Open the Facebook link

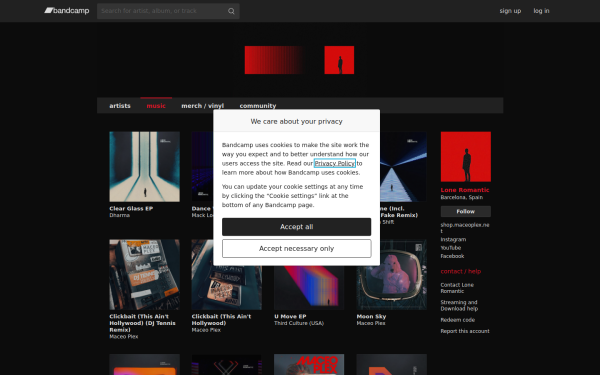(x=452, y=256)
